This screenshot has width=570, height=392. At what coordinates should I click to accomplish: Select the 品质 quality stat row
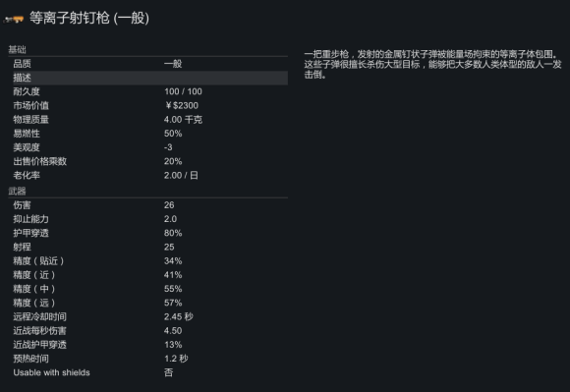[x=148, y=64]
